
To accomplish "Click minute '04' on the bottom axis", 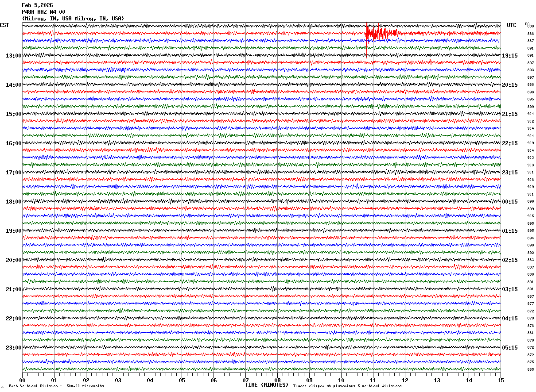I will click(150, 380).
